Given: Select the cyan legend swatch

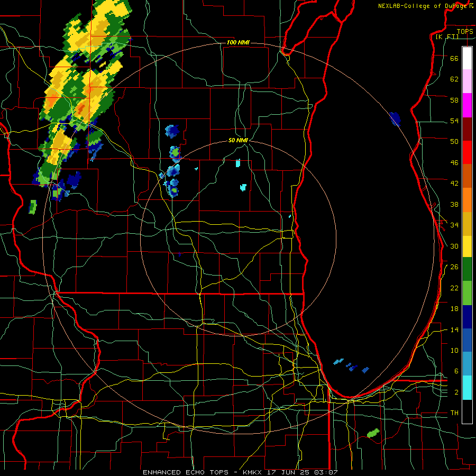Looking at the screenshot, I should pyautogui.click(x=467, y=388).
